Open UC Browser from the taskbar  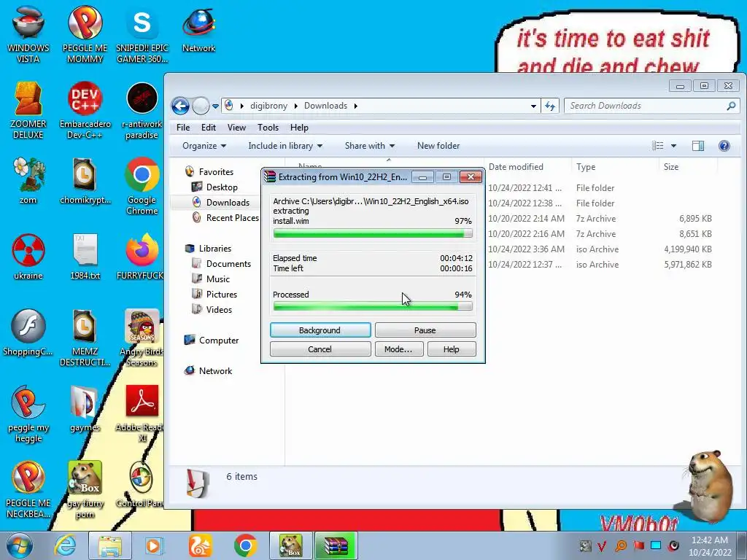(x=200, y=545)
